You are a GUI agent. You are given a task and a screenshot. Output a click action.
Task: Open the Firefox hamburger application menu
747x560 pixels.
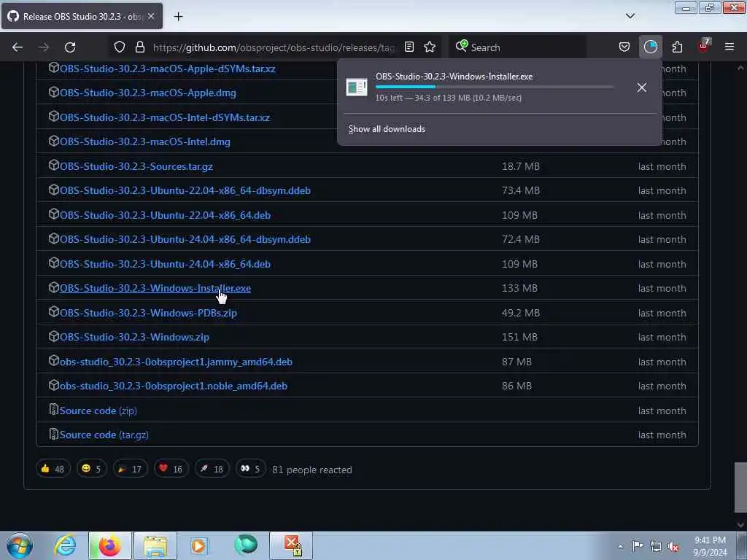click(729, 47)
